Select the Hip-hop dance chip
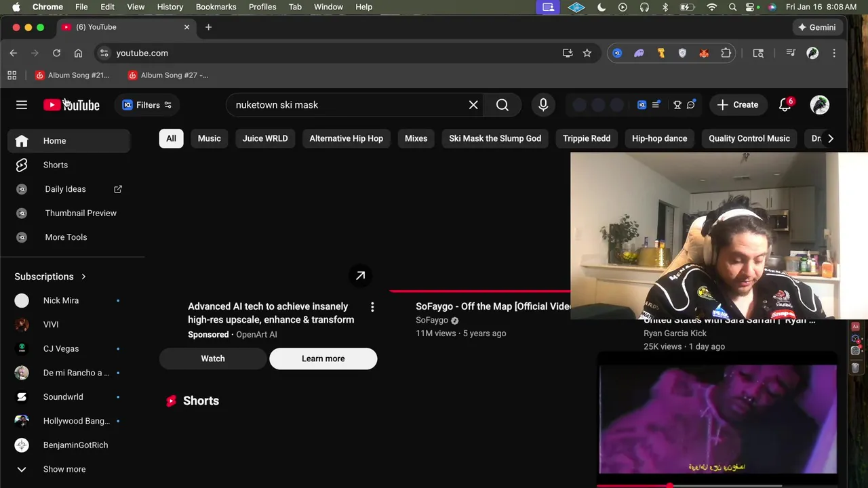The image size is (868, 488). click(x=660, y=138)
